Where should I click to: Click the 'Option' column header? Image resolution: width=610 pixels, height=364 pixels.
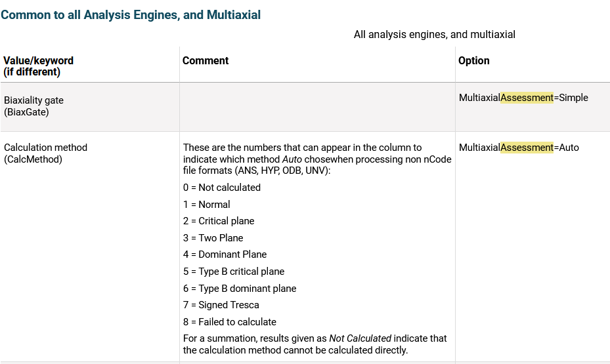474,60
